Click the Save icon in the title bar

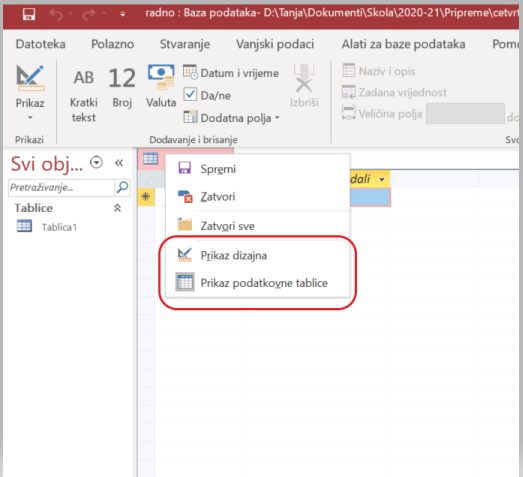click(x=29, y=14)
